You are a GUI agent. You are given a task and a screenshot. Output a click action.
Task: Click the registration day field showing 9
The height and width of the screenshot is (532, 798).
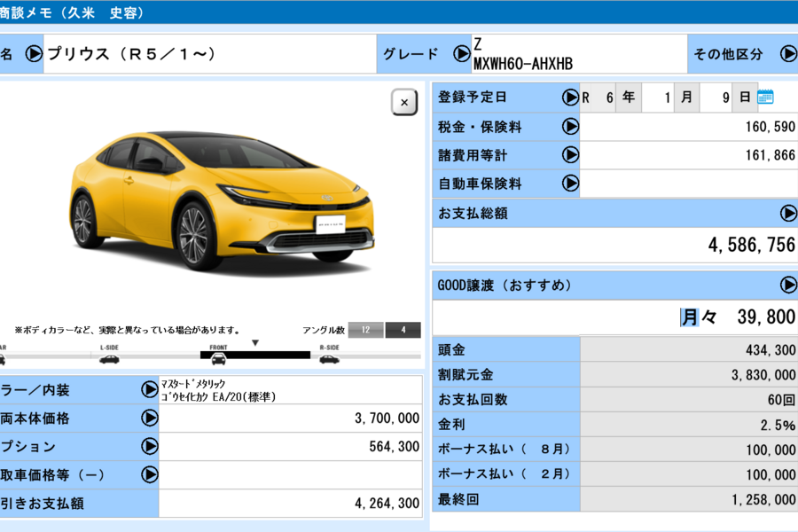coord(716,98)
